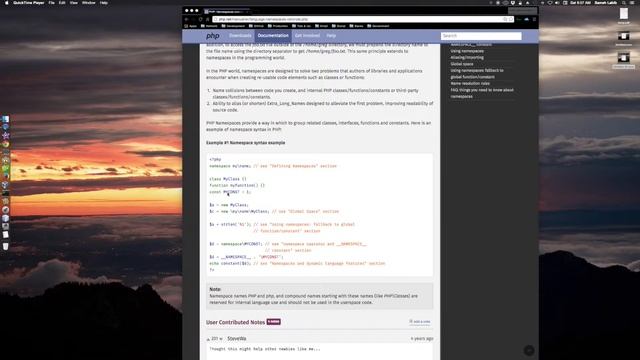The image size is (640, 360).
Task: Click the browser home button
Action: [207, 19]
